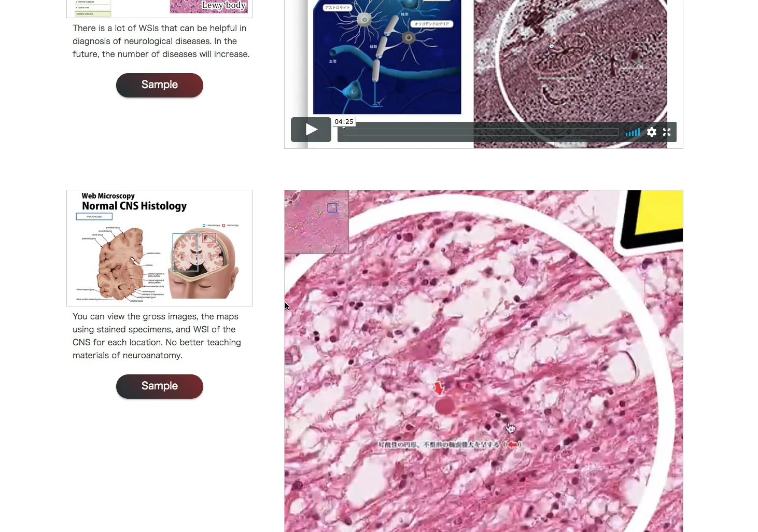Click the Sample button under neurological diseases text
This screenshot has height=532, width=758.
tap(160, 85)
